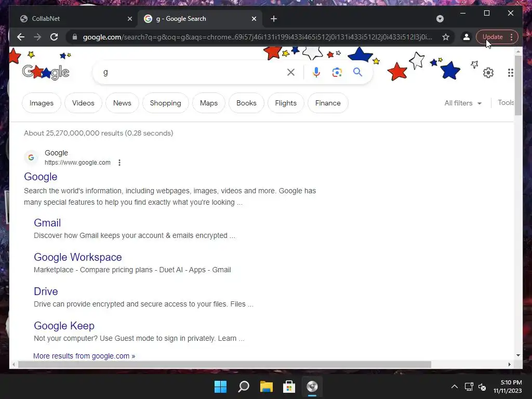Open the Chrome profile icon

(x=467, y=37)
